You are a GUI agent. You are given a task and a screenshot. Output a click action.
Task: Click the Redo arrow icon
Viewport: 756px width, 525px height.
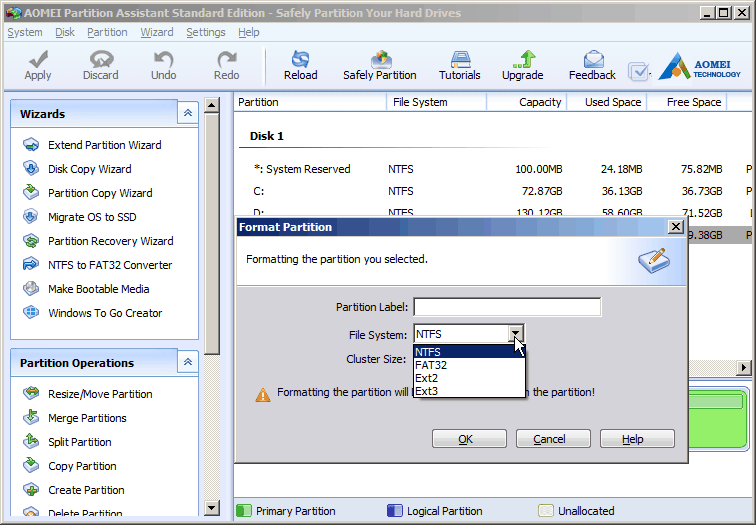[x=227, y=59]
